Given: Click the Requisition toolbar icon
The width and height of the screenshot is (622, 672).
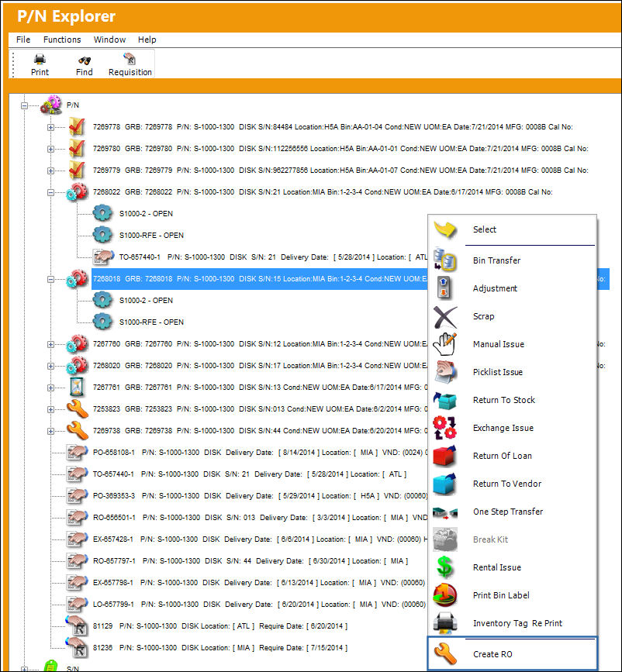Looking at the screenshot, I should [130, 59].
